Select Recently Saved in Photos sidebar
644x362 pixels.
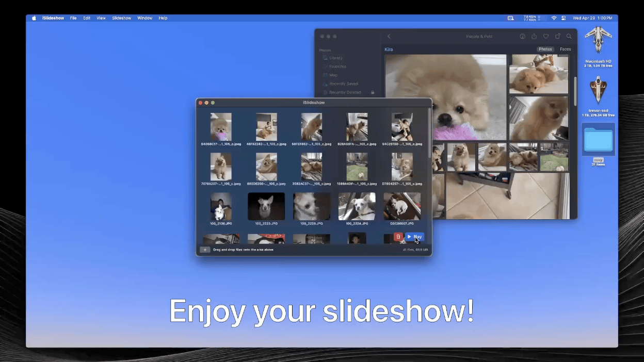pyautogui.click(x=343, y=84)
